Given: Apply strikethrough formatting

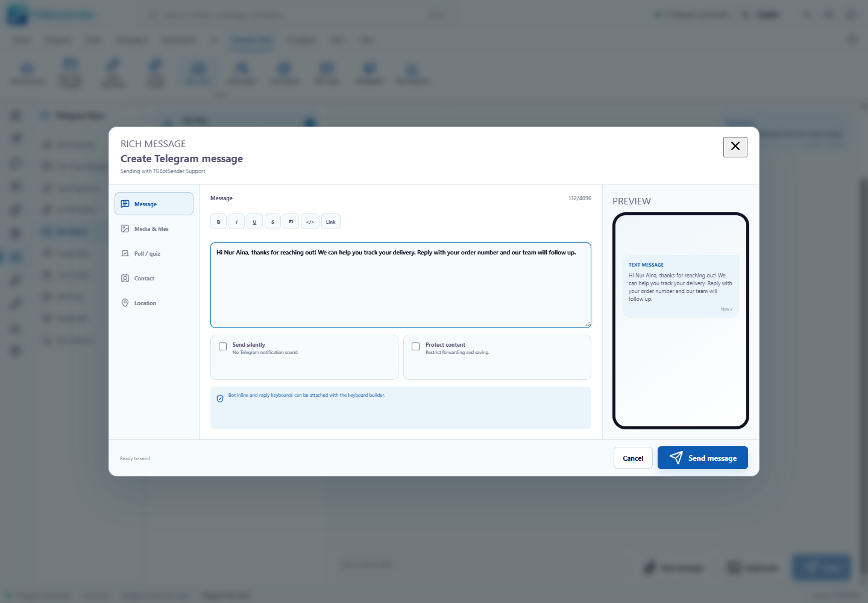Looking at the screenshot, I should point(273,222).
